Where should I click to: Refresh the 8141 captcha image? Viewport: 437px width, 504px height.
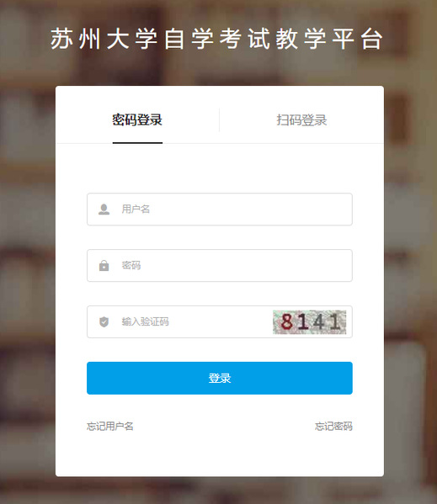coord(309,321)
